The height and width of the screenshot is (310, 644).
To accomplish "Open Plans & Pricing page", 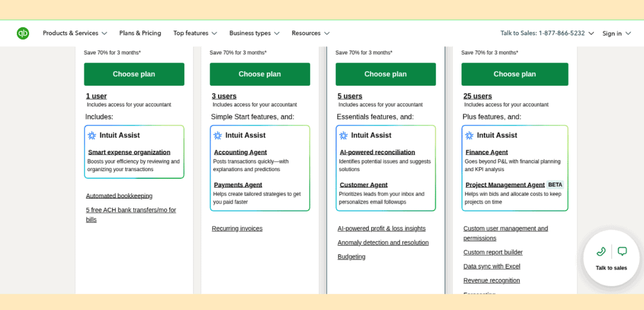I will (140, 33).
